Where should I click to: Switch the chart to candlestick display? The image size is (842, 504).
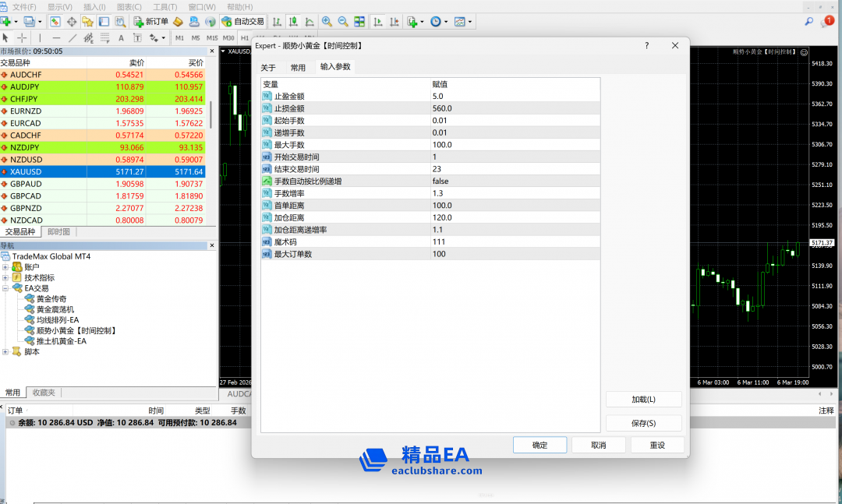[x=294, y=22]
